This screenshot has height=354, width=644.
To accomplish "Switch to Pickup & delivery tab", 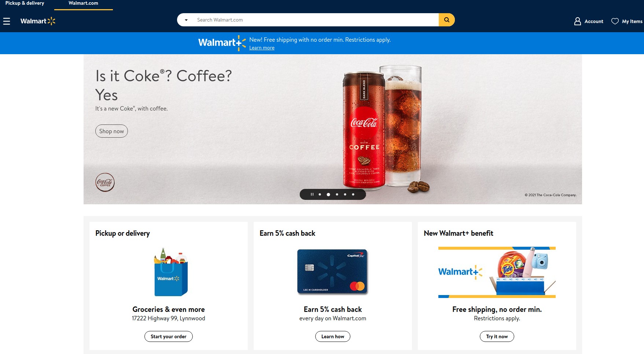I will pyautogui.click(x=25, y=3).
